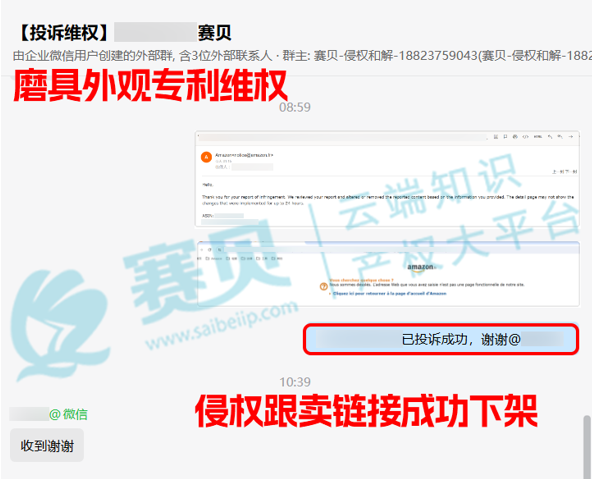Viewport: 592px width, 479px height.
Task: Click the 10:39 timestamp divider
Action: pyautogui.click(x=295, y=382)
